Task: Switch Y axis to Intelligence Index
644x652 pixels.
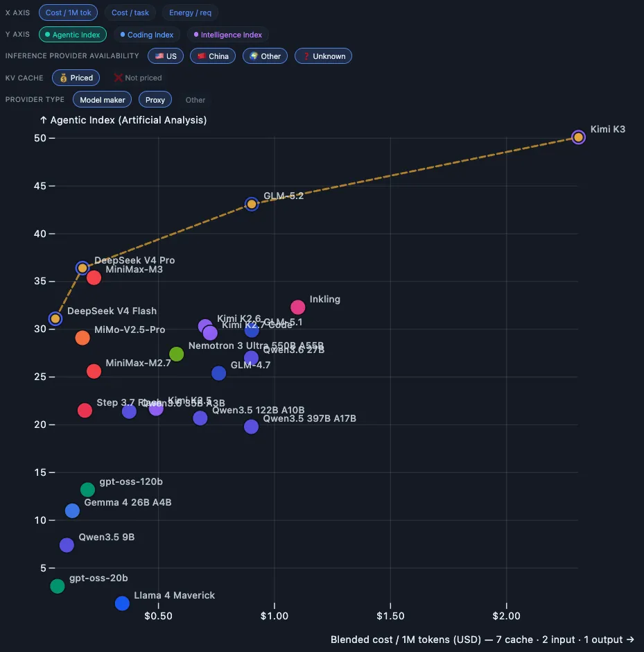Action: coord(227,35)
